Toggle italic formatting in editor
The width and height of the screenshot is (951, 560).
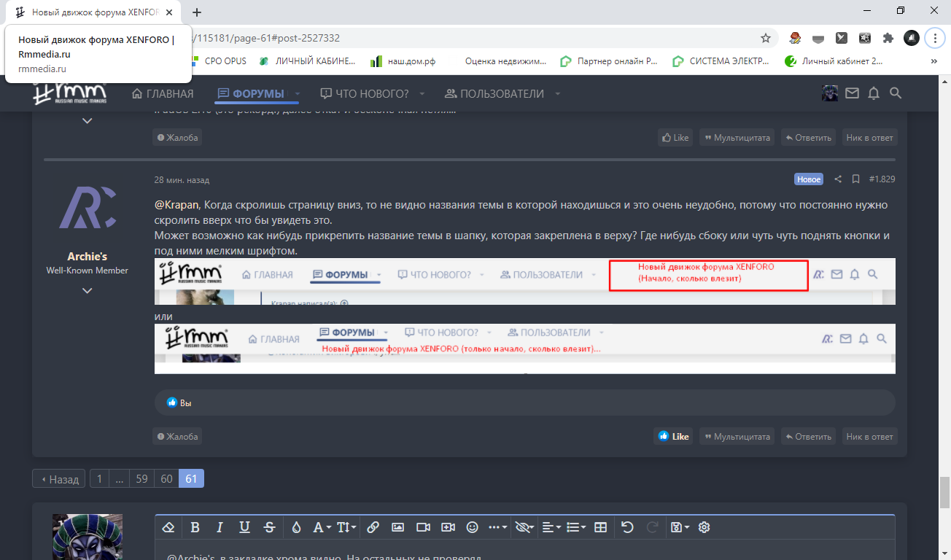(x=220, y=527)
